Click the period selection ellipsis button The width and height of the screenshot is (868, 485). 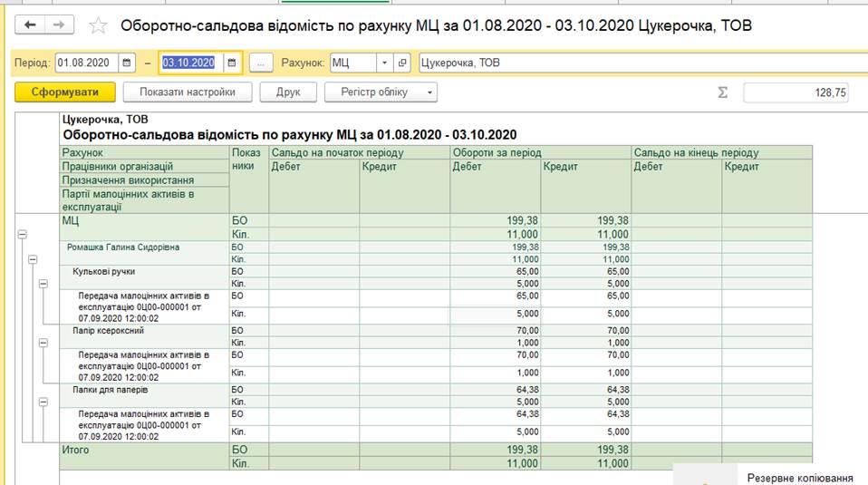click(x=260, y=63)
